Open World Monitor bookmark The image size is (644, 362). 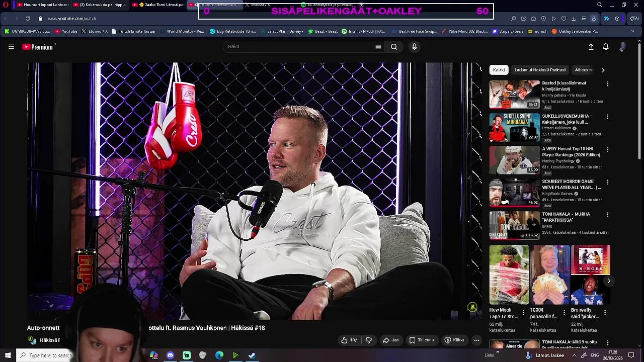pos(182,31)
